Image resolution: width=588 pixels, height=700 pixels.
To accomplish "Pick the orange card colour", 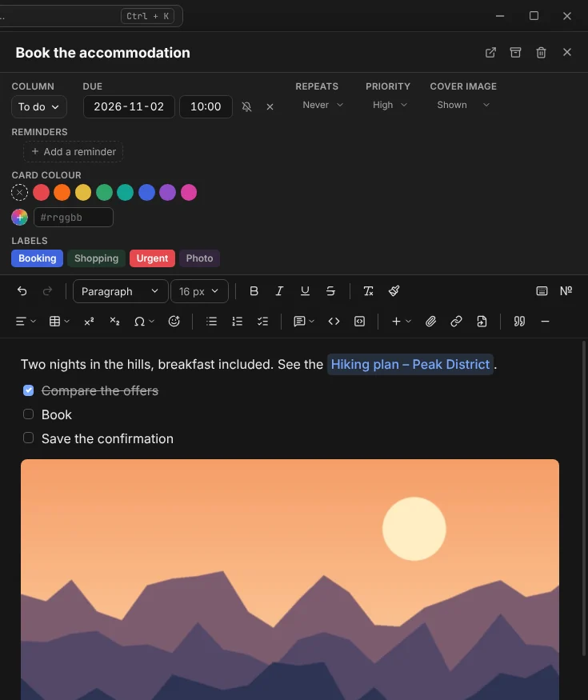I will [62, 193].
